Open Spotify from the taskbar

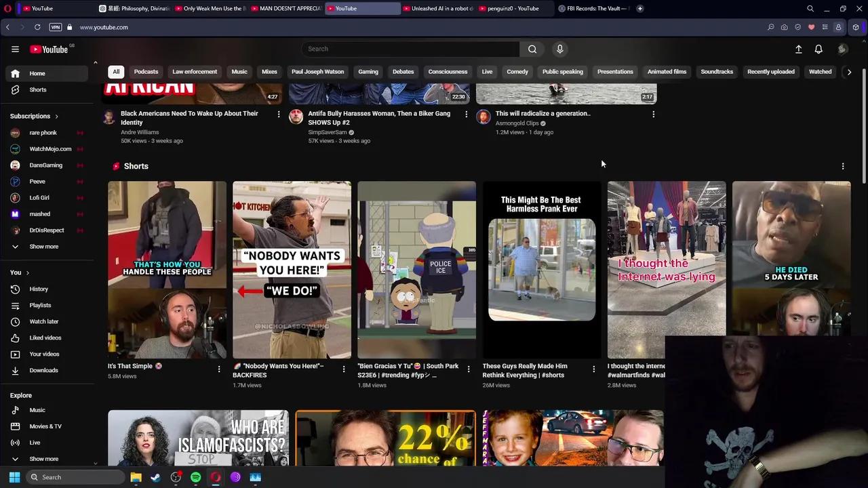pos(195,477)
